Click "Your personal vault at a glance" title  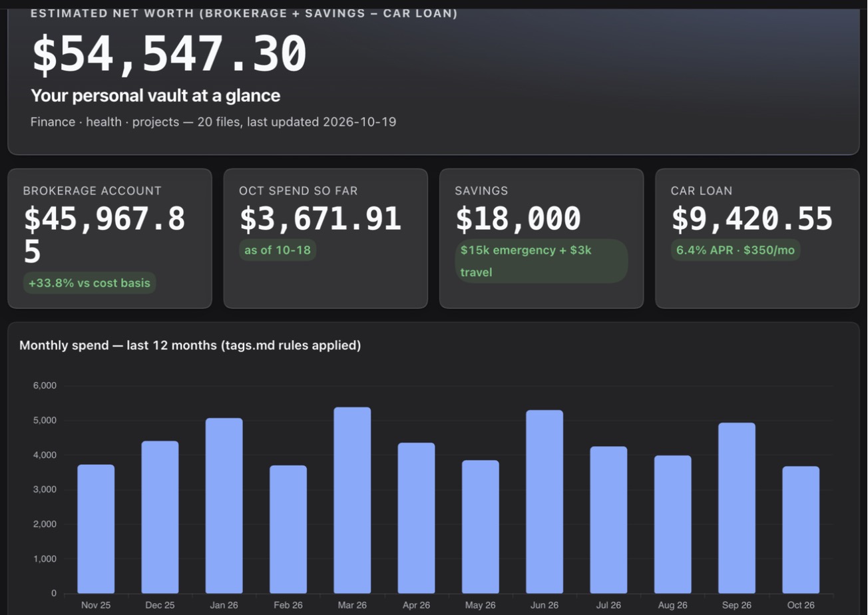[x=156, y=96]
